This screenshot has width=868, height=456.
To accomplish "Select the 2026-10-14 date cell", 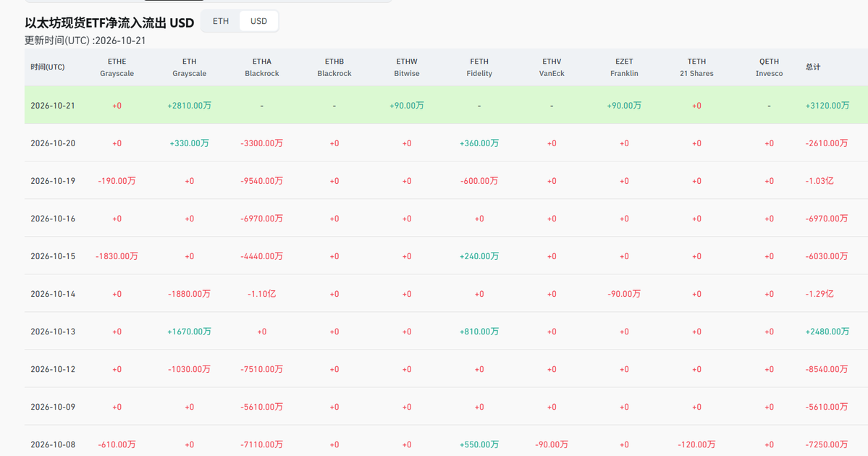I will [53, 294].
